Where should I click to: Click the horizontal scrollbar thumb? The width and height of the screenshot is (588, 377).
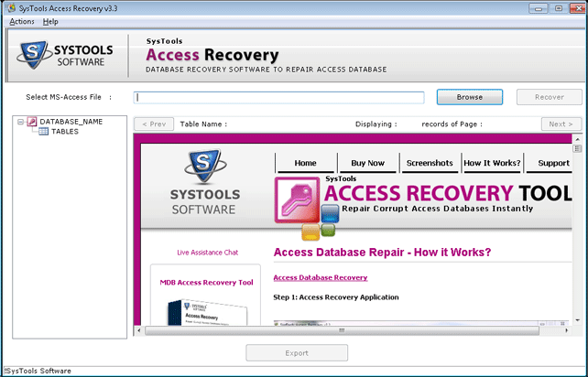342,330
